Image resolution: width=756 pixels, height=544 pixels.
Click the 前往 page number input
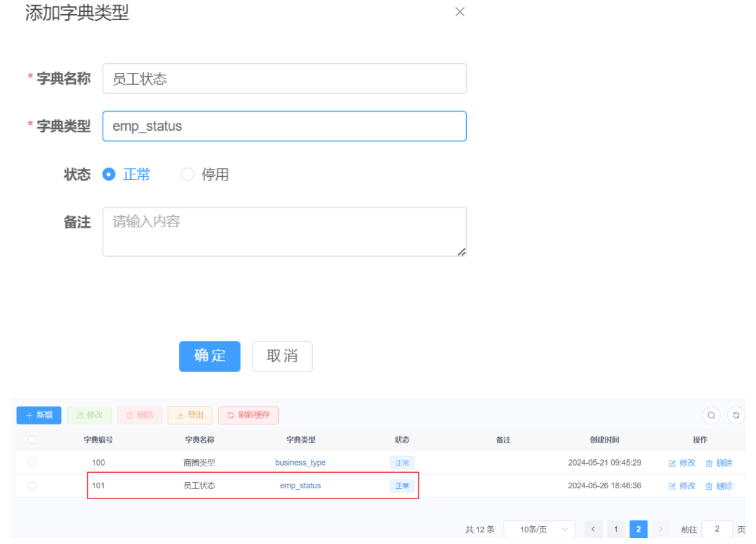pos(717,529)
